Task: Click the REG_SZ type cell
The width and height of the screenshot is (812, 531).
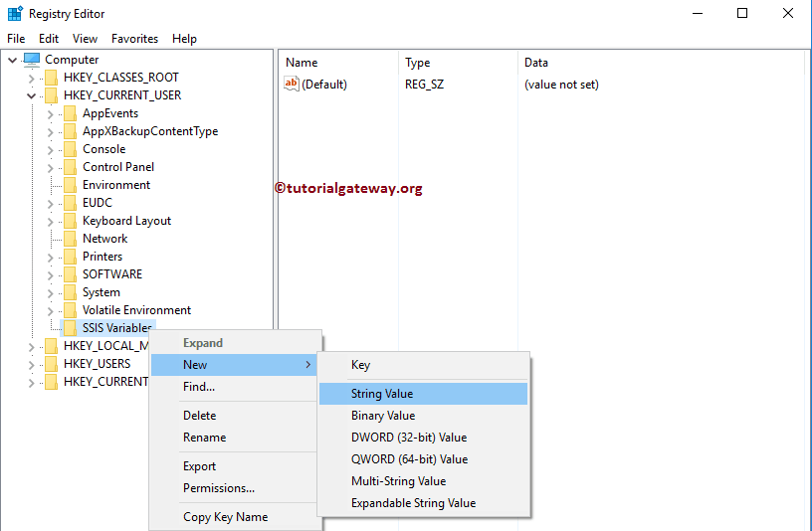Action: [x=424, y=85]
